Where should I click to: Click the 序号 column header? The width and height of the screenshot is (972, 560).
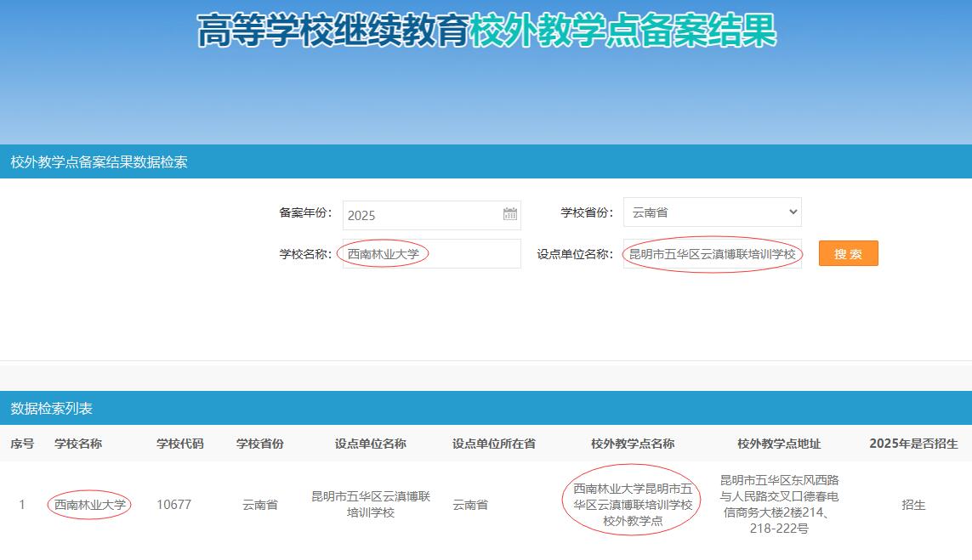[22, 444]
